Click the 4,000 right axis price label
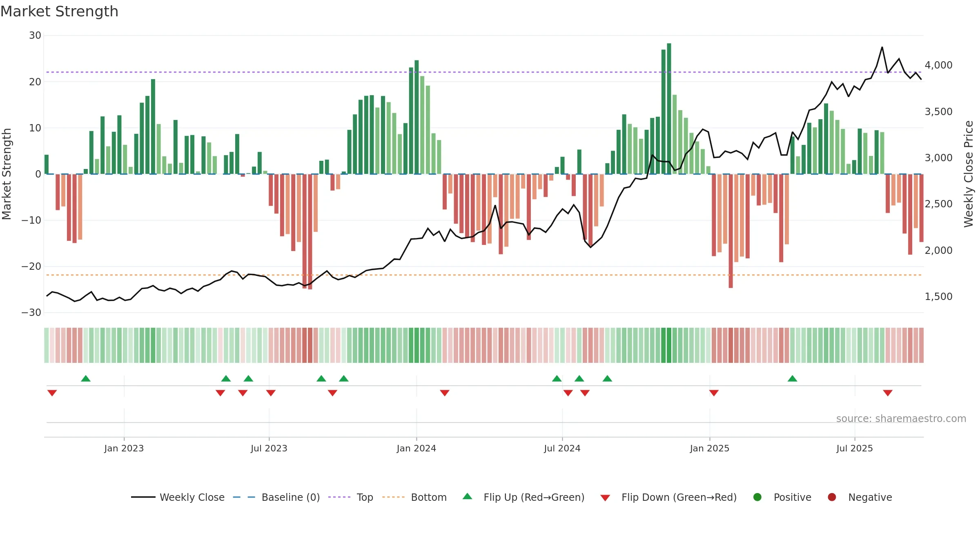 [x=938, y=65]
